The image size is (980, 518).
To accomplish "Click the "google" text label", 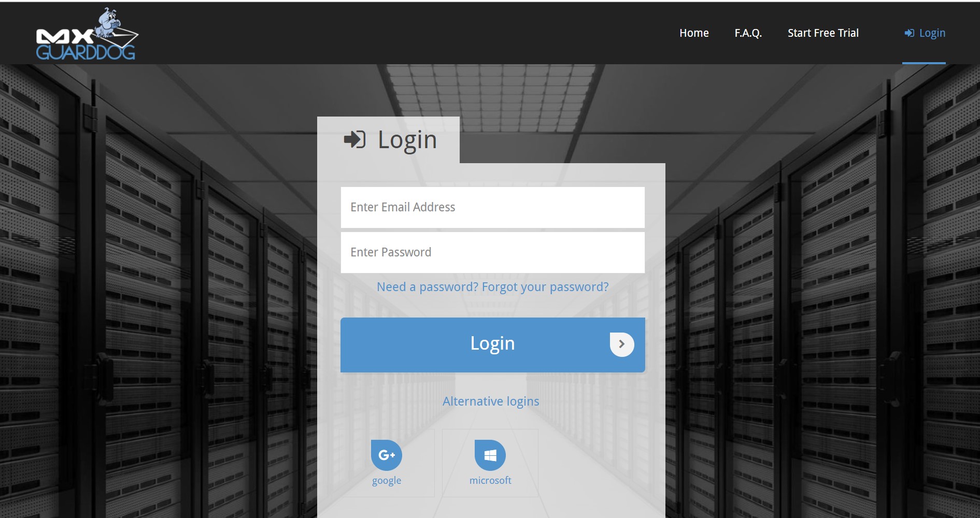I will pyautogui.click(x=387, y=481).
